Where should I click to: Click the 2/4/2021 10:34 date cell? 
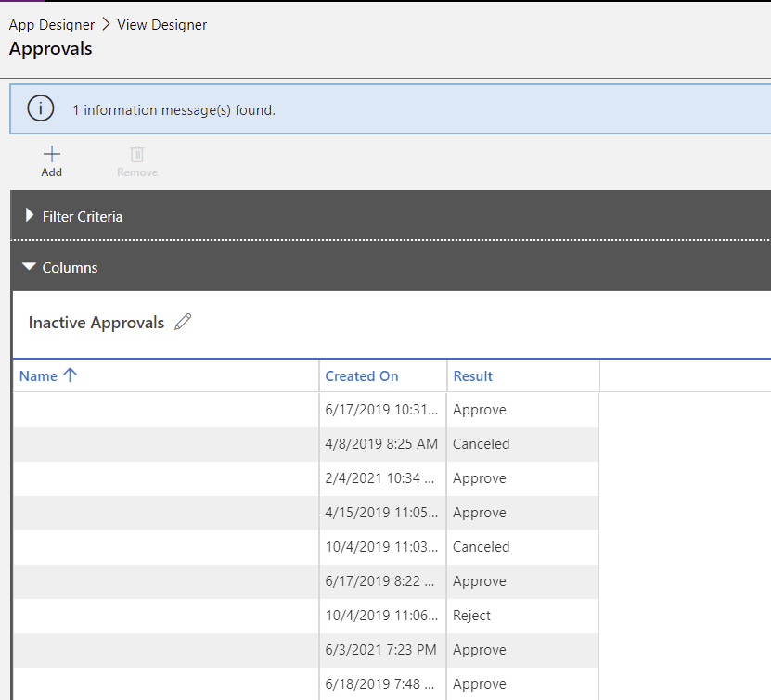click(x=383, y=478)
